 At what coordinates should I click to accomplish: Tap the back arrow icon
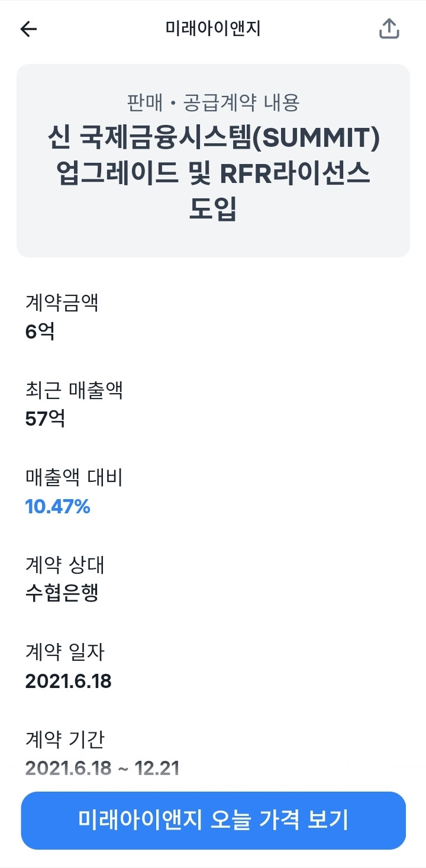pyautogui.click(x=28, y=29)
